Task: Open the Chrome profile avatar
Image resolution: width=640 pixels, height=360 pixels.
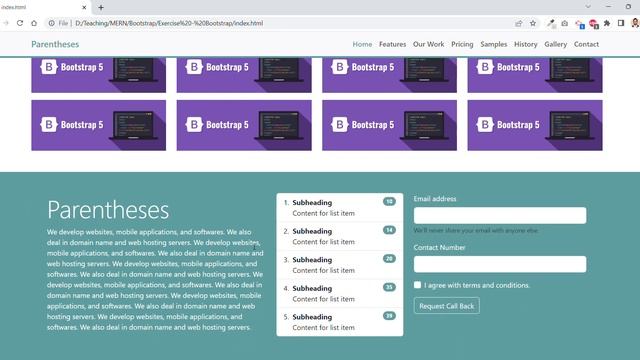Action: pyautogui.click(x=635, y=23)
